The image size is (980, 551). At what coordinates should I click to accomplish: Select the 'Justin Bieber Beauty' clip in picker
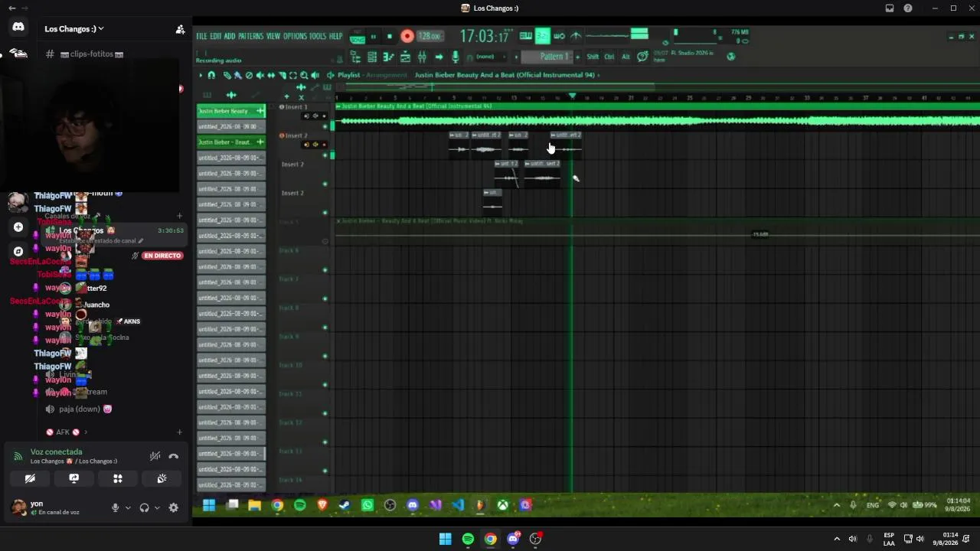pyautogui.click(x=231, y=111)
